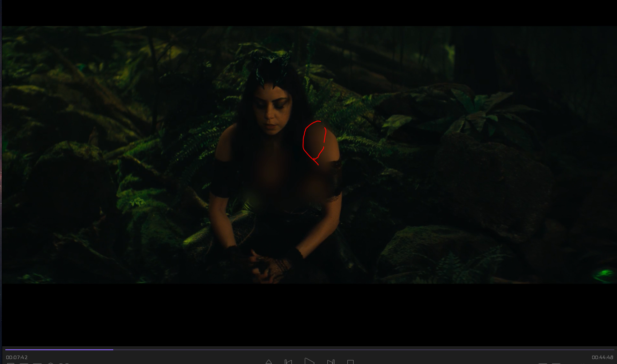Click the last icon in the bottom-left toolbar

pos(64,363)
